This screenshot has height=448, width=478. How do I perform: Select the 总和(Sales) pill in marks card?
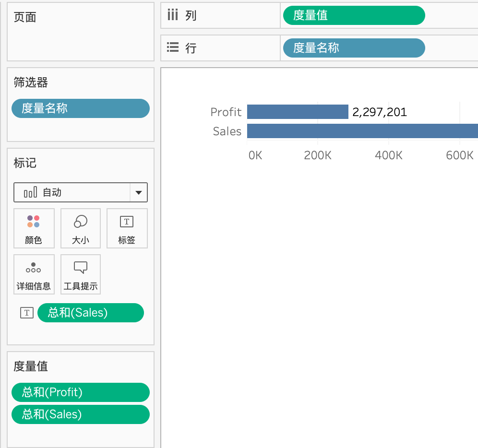click(x=91, y=313)
